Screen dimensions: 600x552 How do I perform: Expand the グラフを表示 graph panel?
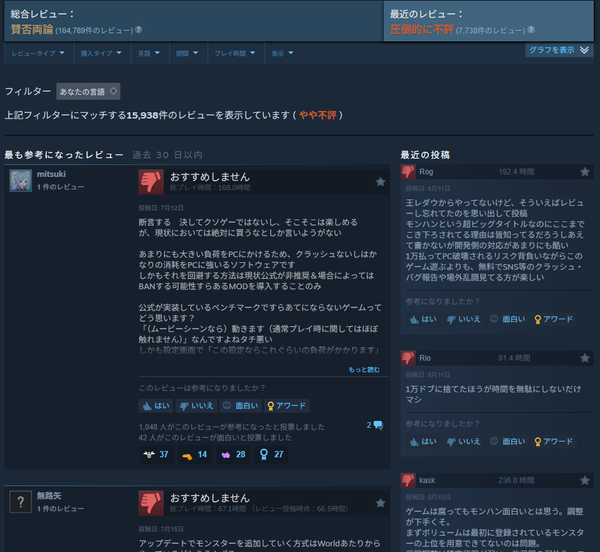click(559, 50)
